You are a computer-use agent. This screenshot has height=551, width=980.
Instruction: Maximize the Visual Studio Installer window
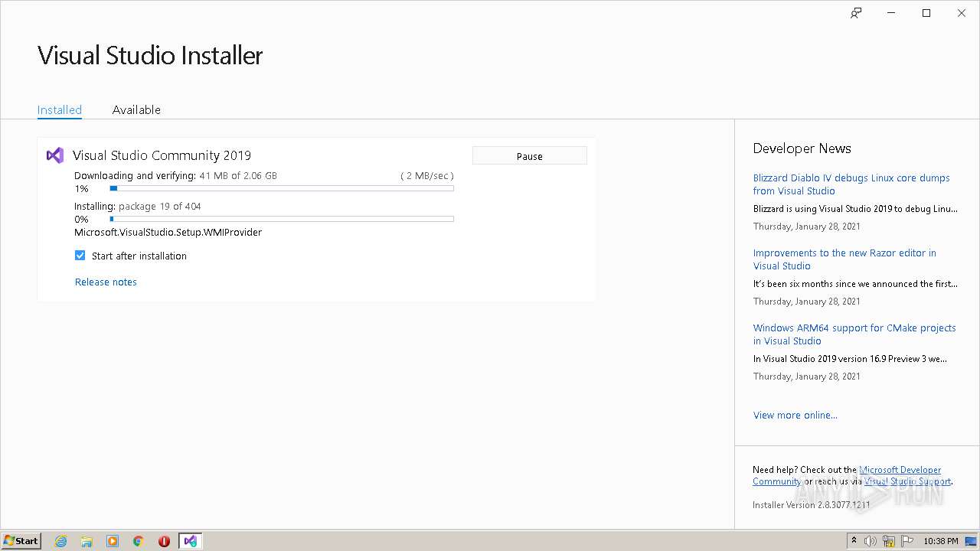pyautogui.click(x=926, y=13)
